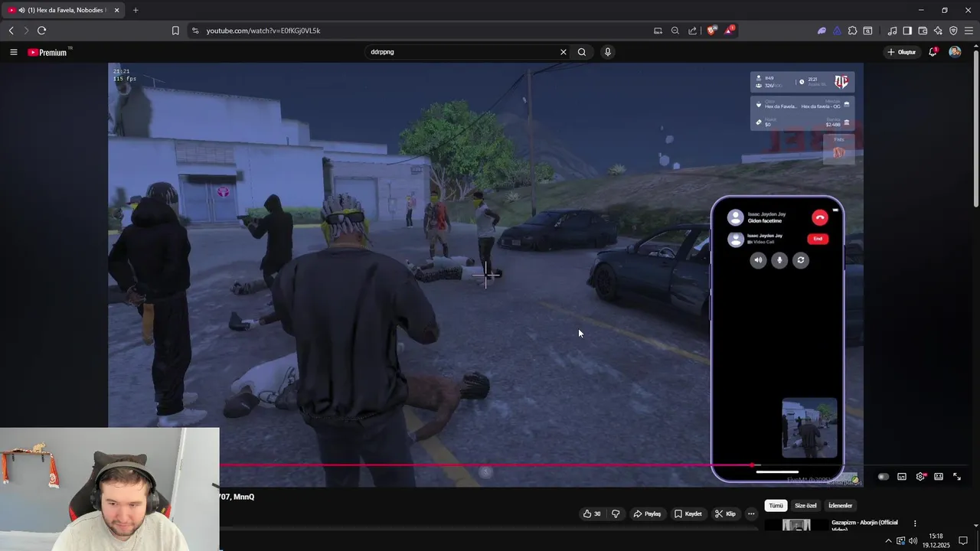Click the Oluştur create button
The height and width of the screenshot is (551, 980).
point(902,52)
